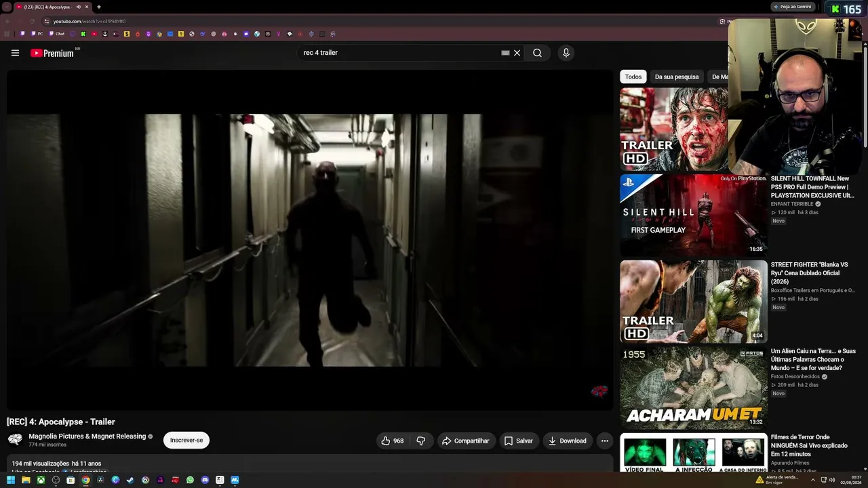Open STREET FIGHTER "Blanka VS Ryu" title

(x=810, y=273)
